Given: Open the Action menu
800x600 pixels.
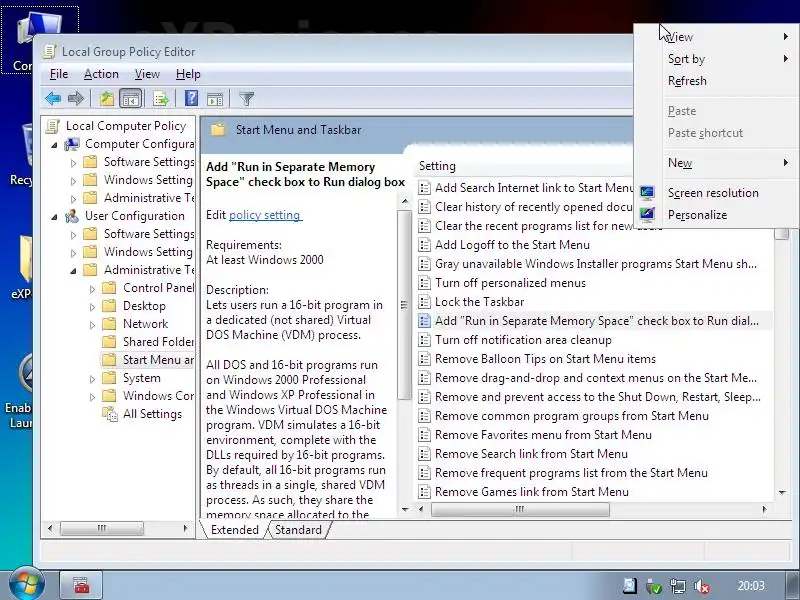Looking at the screenshot, I should click(x=101, y=74).
